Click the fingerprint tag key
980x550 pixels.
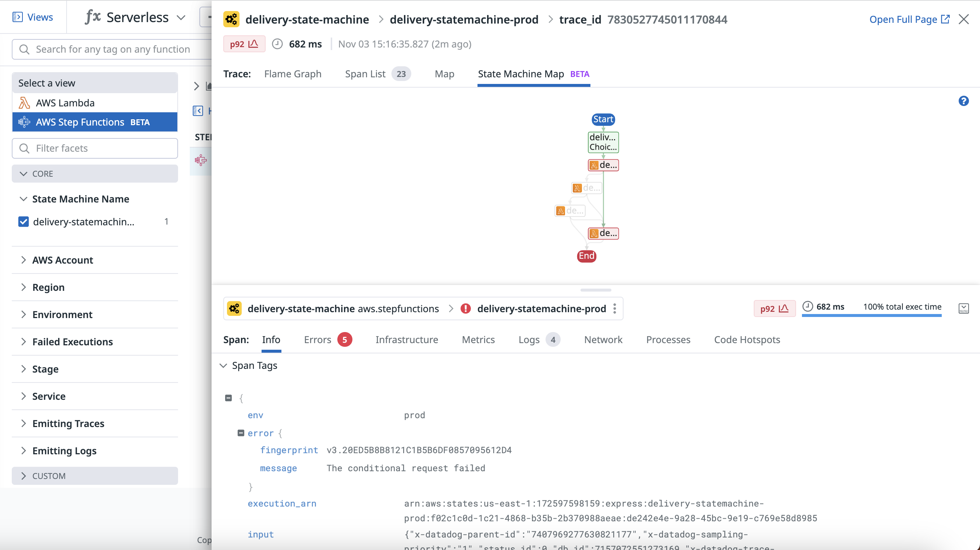tap(289, 450)
